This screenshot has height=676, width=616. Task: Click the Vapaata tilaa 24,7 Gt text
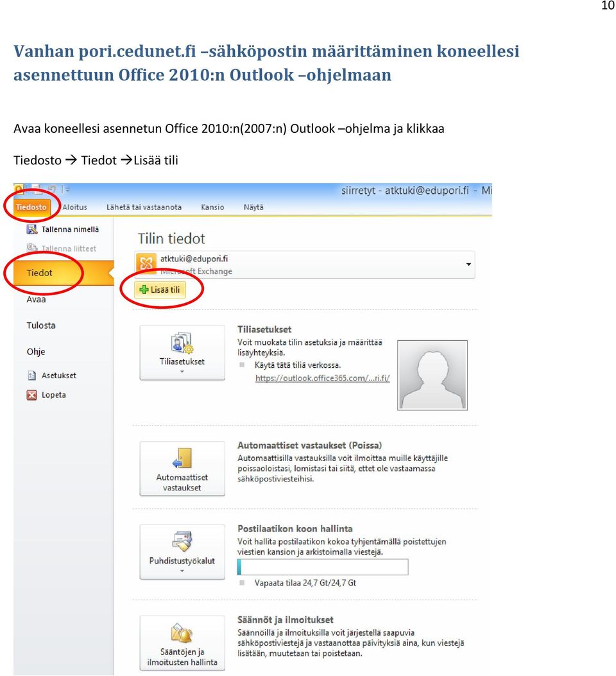point(305,583)
